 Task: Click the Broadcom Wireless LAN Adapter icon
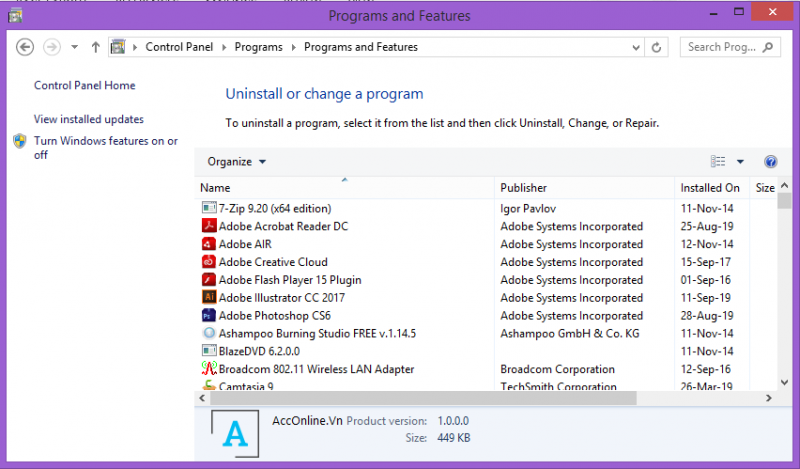(209, 368)
